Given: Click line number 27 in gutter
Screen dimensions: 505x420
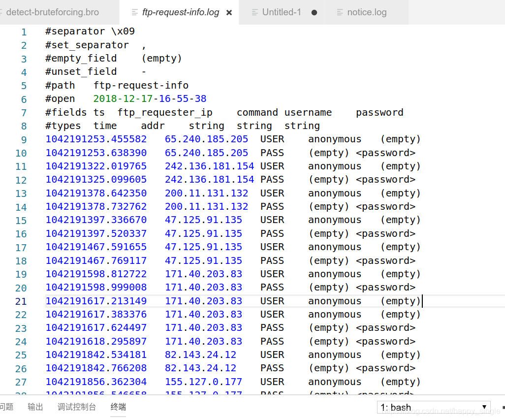Looking at the screenshot, I should point(21,382).
